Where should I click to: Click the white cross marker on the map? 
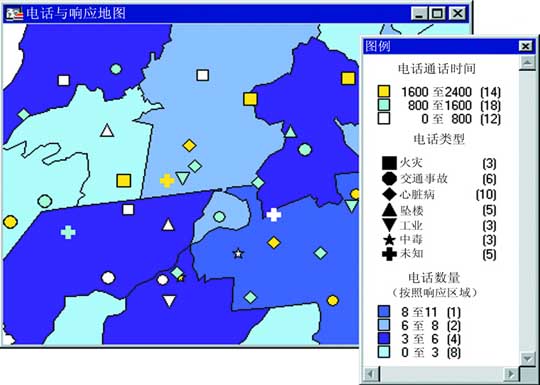274,215
